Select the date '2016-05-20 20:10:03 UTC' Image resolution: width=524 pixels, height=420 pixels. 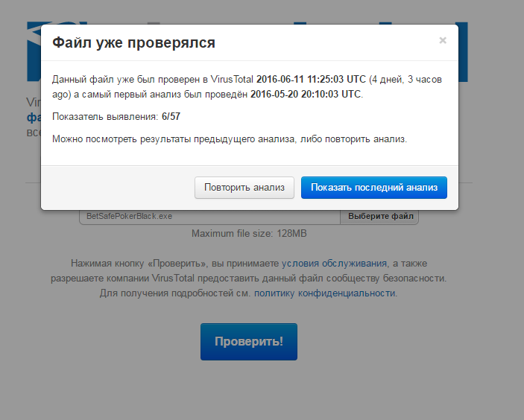(306, 94)
